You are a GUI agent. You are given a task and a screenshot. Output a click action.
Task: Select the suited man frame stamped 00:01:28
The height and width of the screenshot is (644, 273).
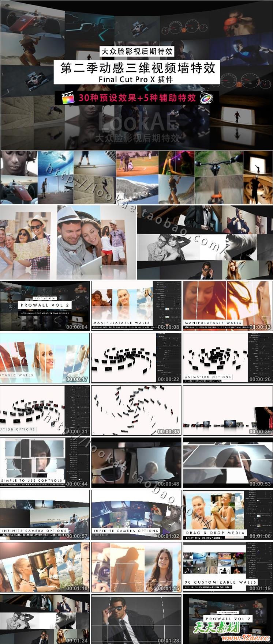[x=136, y=619]
